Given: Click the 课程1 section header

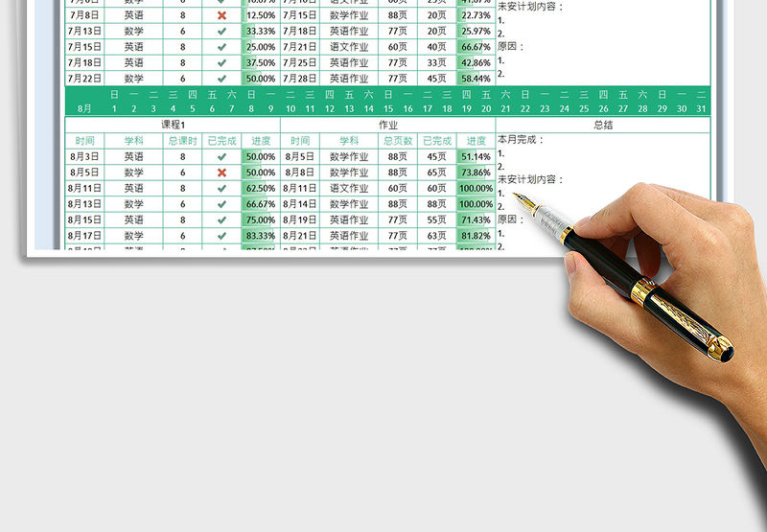Looking at the screenshot, I should tap(173, 125).
